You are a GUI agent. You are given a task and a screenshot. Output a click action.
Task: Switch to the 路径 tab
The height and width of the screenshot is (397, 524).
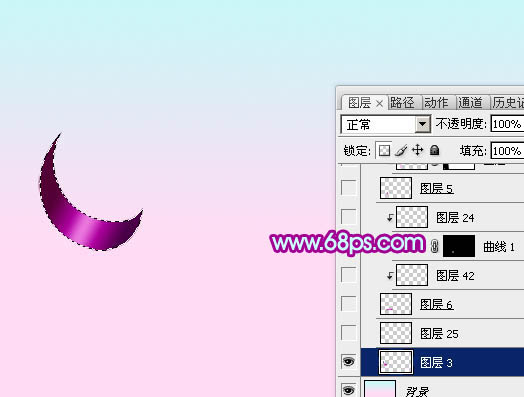402,103
